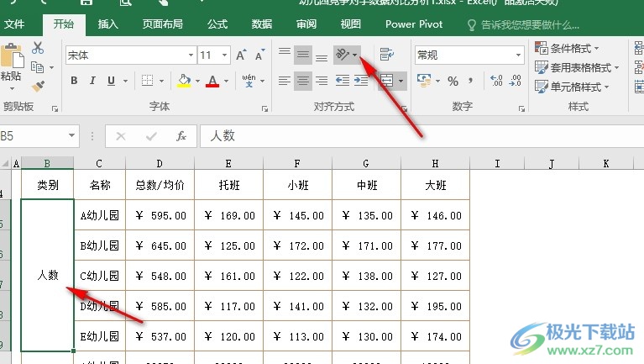The width and height of the screenshot is (644, 364).
Task: Click Increase Decimal icon
Action: [x=496, y=81]
